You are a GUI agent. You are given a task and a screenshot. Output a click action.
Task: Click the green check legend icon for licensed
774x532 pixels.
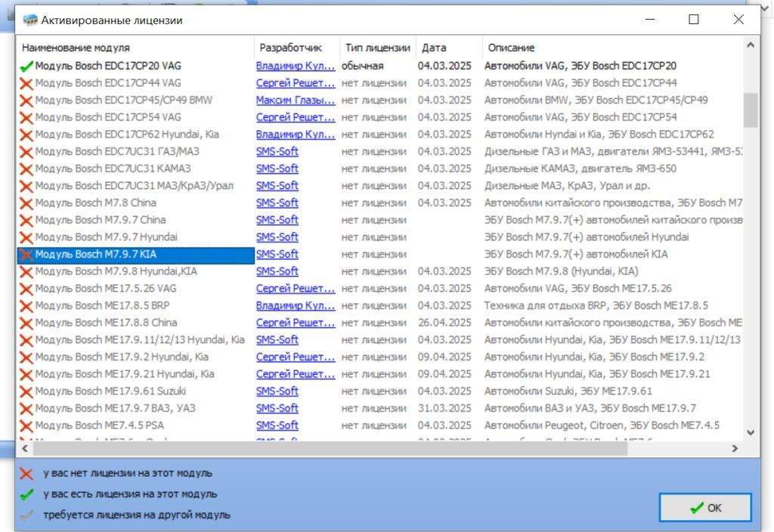(26, 494)
